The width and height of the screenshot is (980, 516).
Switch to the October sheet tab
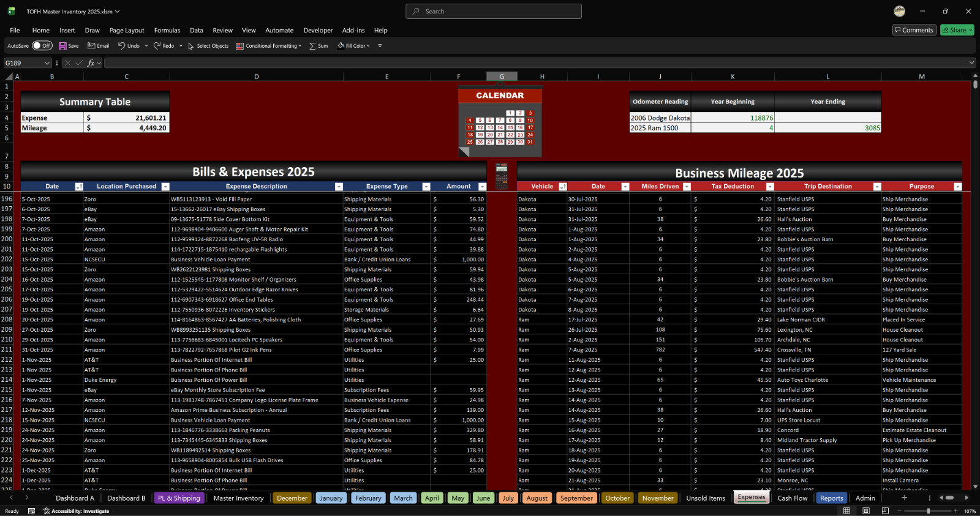pos(617,498)
